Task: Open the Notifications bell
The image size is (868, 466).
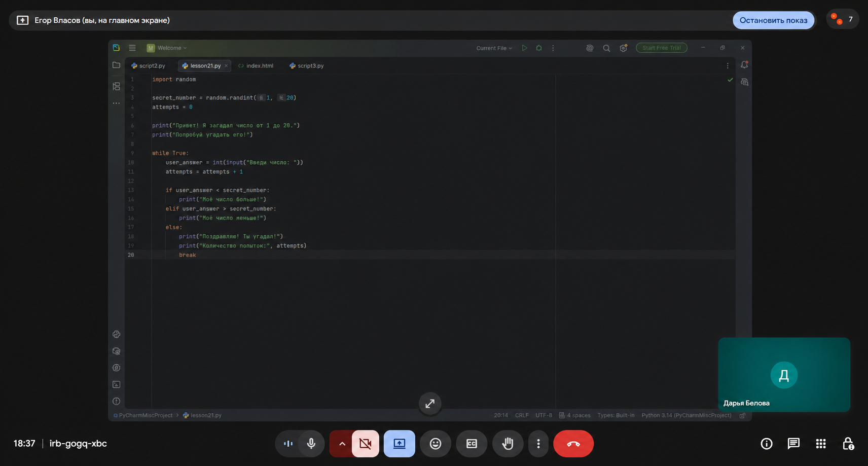Action: tap(744, 65)
